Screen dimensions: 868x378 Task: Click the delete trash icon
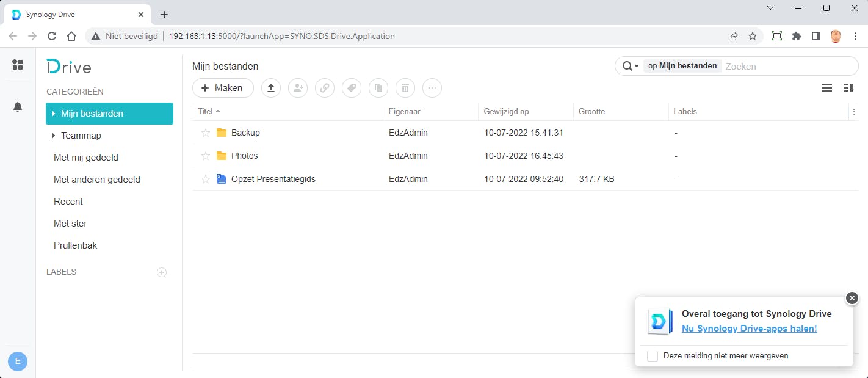point(405,88)
